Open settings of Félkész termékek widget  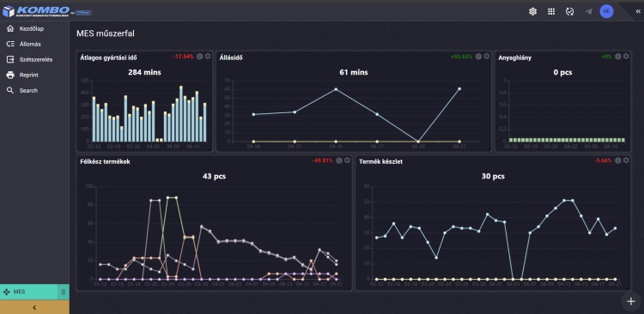click(x=347, y=160)
